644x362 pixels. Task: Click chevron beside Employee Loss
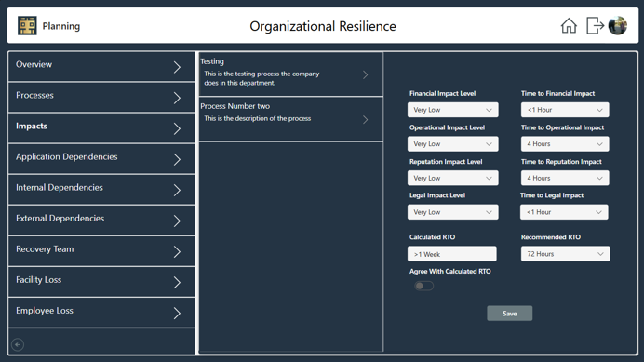pos(177,313)
